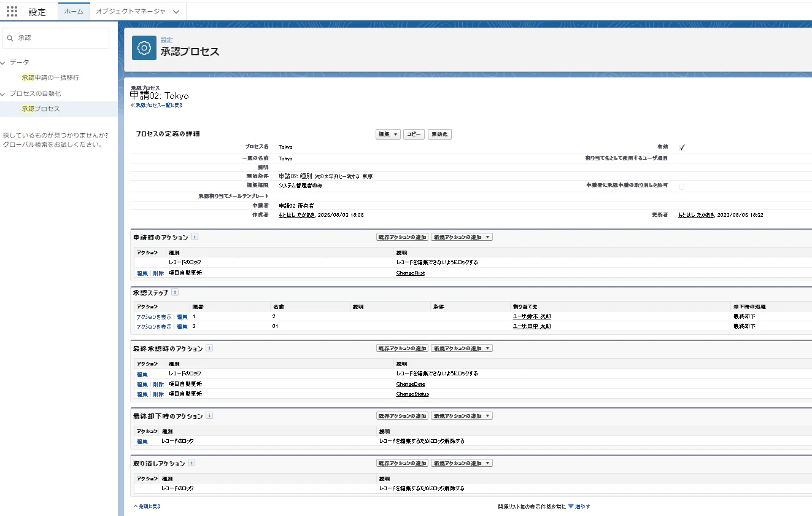Click info icon next to 承認ステップ
Viewport: 812px width, 516px height.
pos(176,292)
